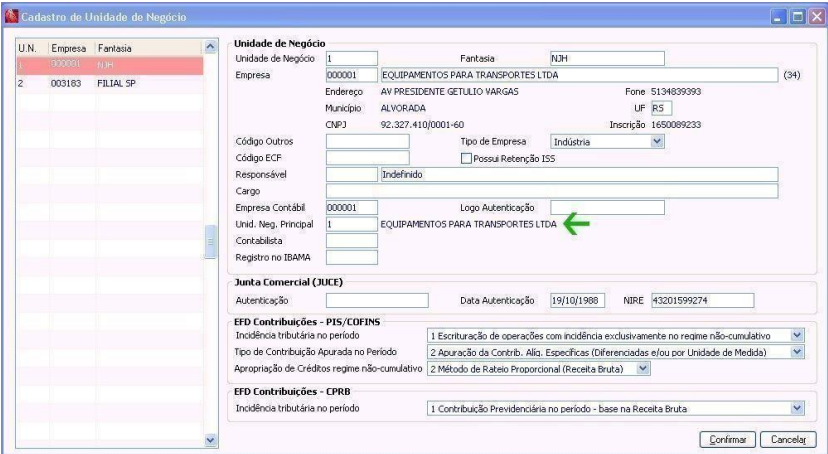Click the NIRE field 43201599274
Screen dimensions: 828x454
tap(702, 300)
